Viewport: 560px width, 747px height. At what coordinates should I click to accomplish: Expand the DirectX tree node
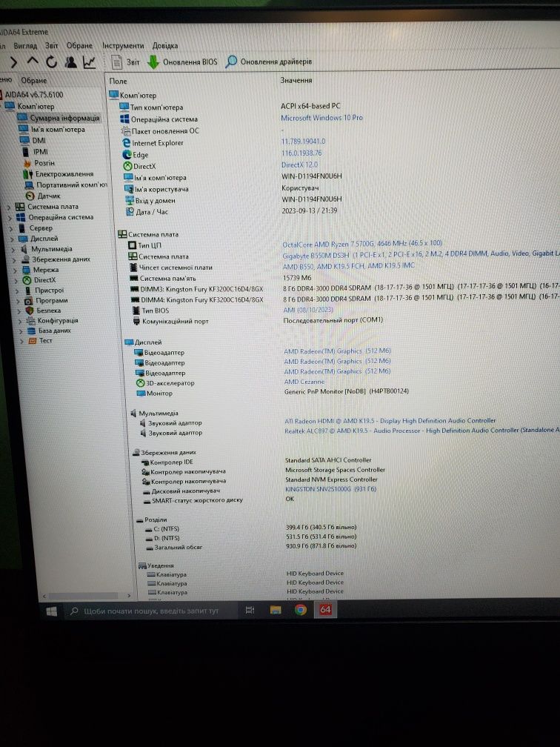pyautogui.click(x=16, y=281)
